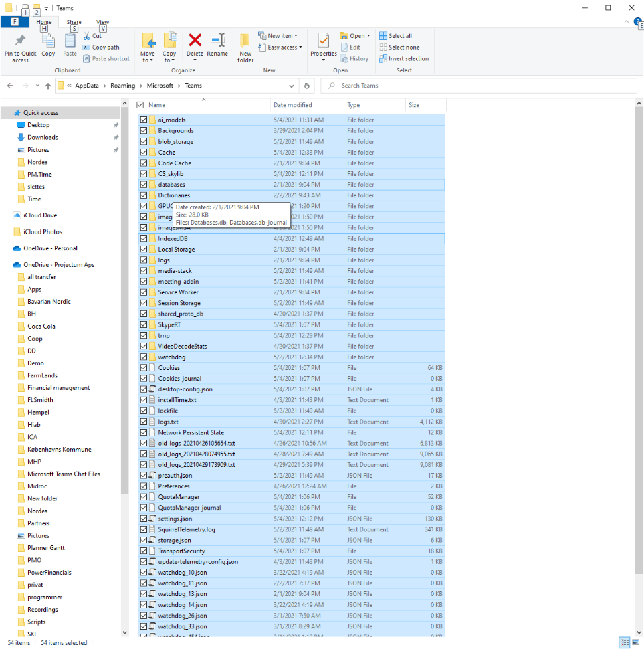The width and height of the screenshot is (644, 649).
Task: Uncheck the Cookies file checkbox
Action: 144,367
